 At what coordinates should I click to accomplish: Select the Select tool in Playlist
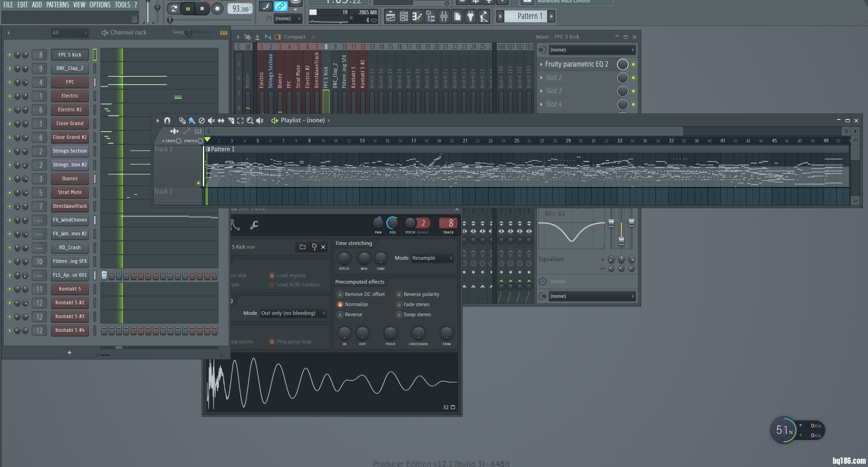point(240,120)
